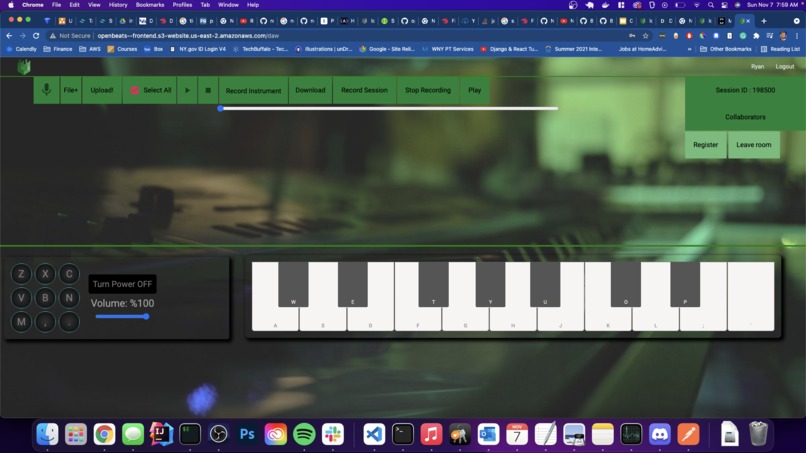This screenshot has height=453, width=806.
Task: Click the browser address bar URL
Action: pyautogui.click(x=188, y=36)
